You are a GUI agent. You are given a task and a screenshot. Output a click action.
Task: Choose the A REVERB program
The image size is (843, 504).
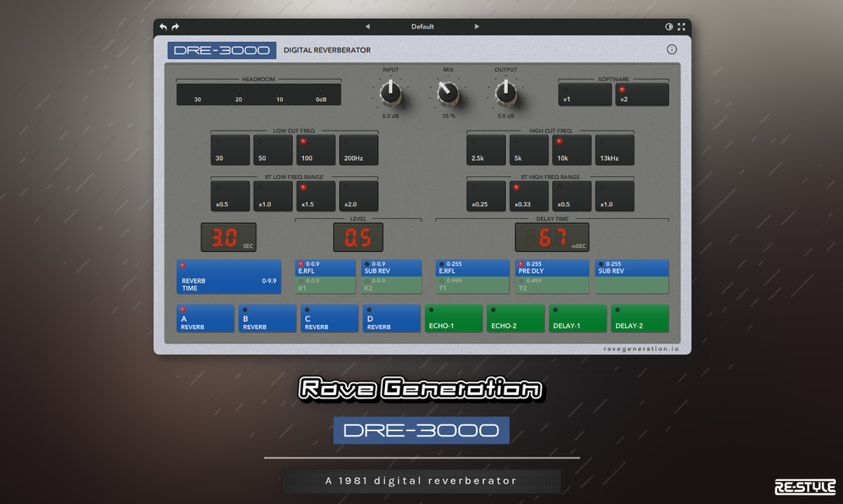pyautogui.click(x=206, y=319)
